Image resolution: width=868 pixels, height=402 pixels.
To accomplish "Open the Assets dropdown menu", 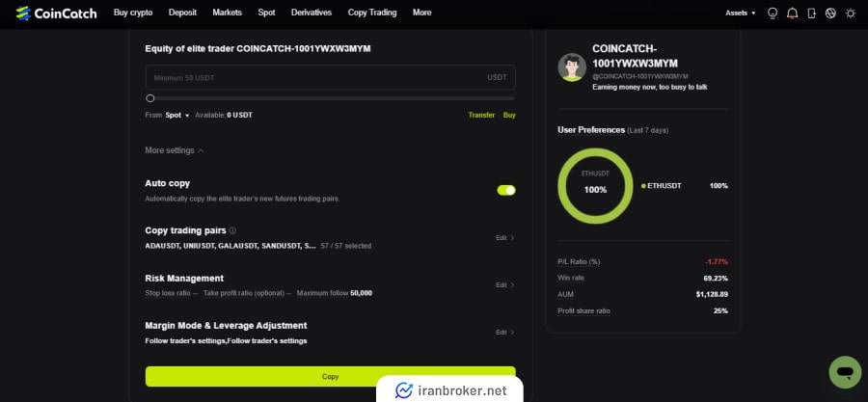I will click(741, 13).
